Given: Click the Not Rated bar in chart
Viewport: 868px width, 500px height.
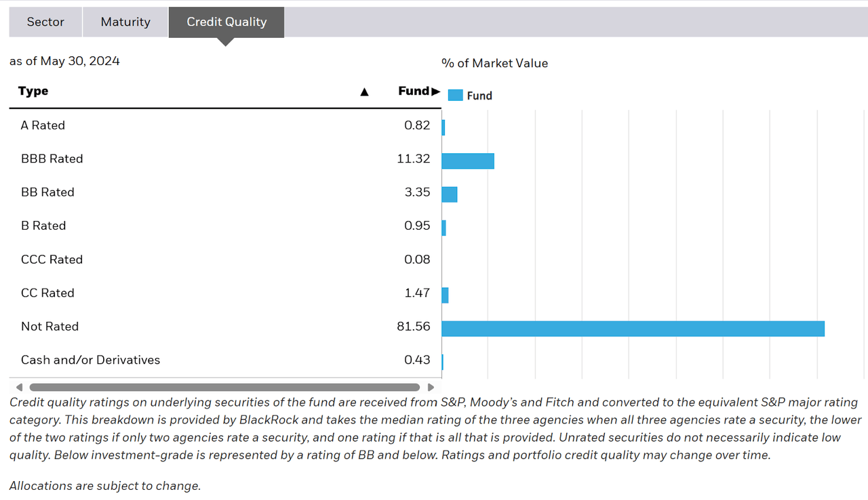Looking at the screenshot, I should pos(633,329).
